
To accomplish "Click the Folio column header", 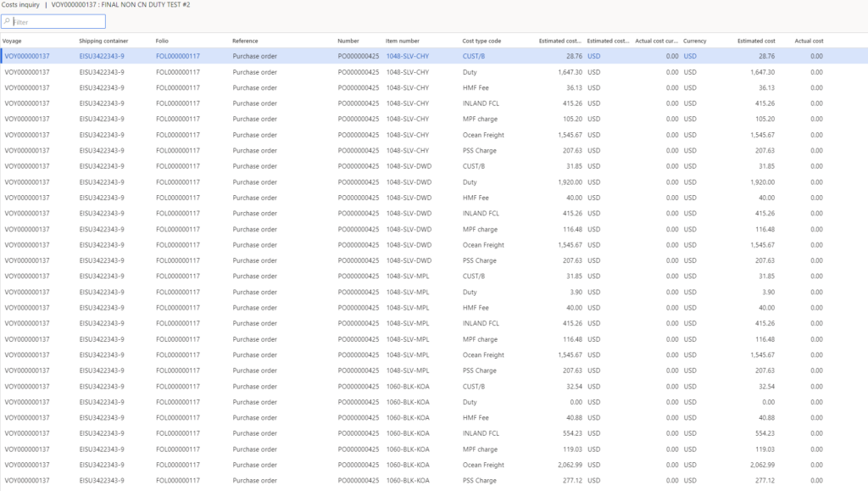I will (162, 41).
